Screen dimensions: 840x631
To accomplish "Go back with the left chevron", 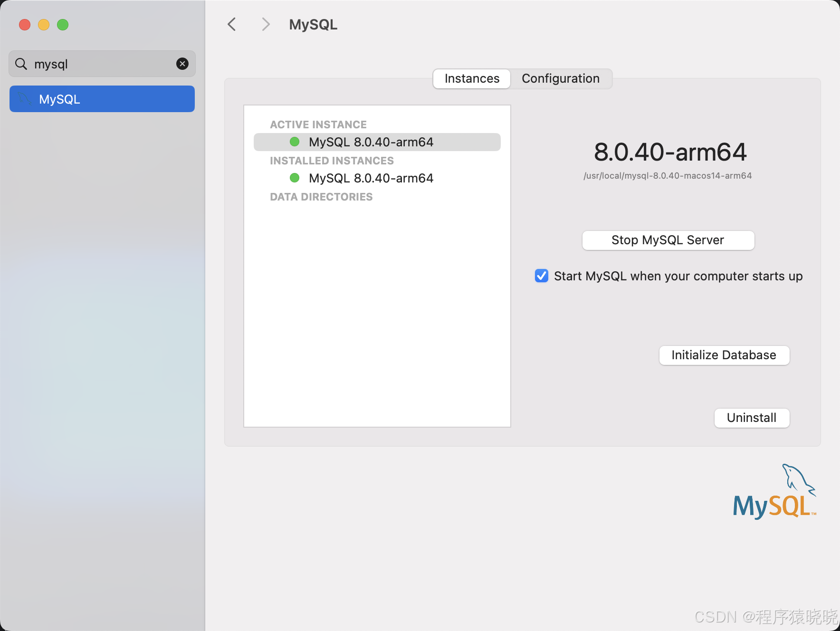I will (x=232, y=24).
